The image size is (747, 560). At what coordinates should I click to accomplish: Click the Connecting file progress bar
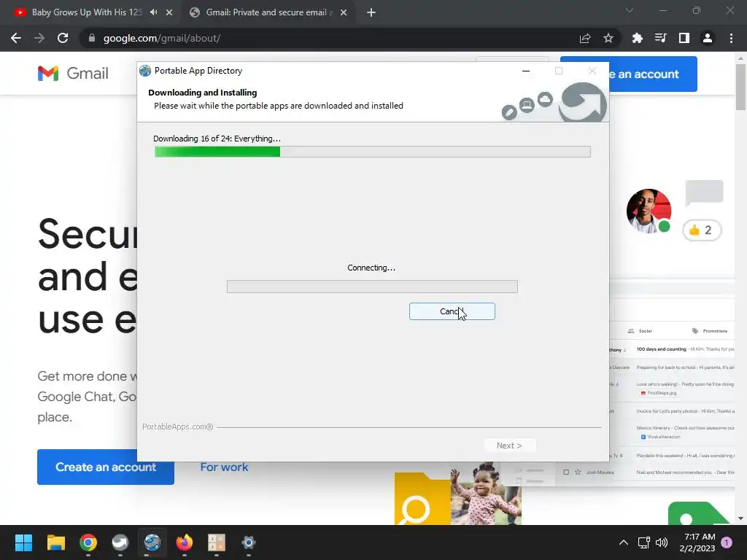pyautogui.click(x=372, y=286)
